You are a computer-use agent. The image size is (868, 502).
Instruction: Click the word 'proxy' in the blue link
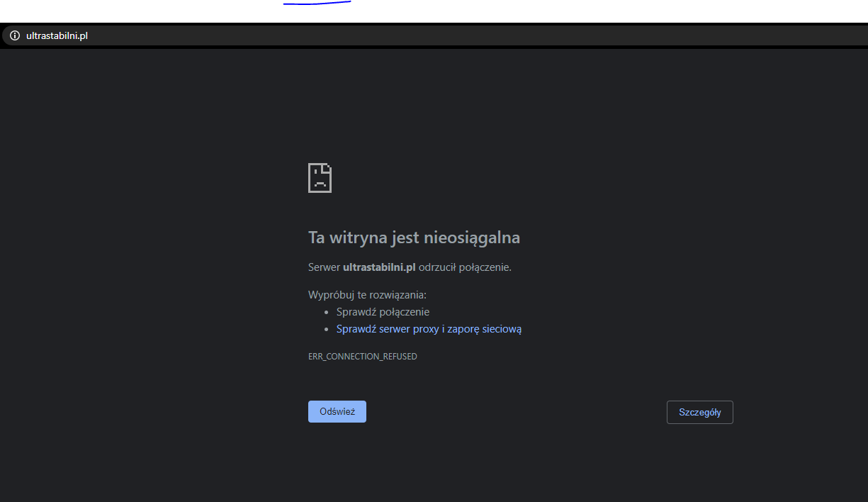[426, 329]
